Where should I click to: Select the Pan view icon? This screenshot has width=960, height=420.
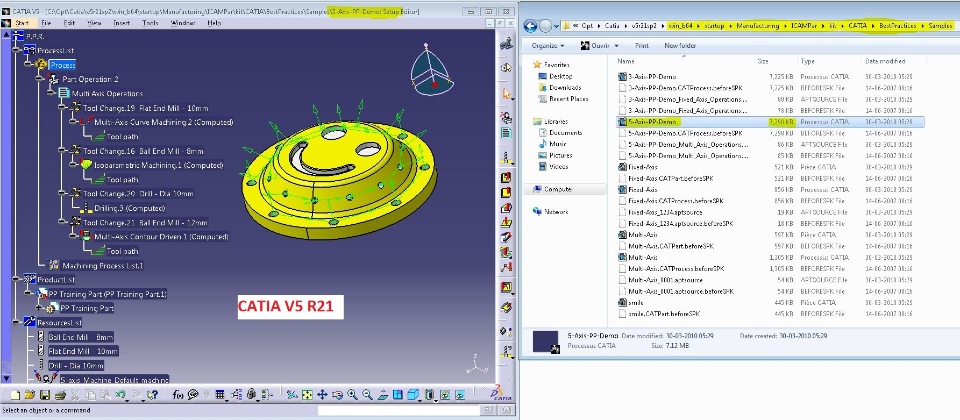tap(323, 395)
